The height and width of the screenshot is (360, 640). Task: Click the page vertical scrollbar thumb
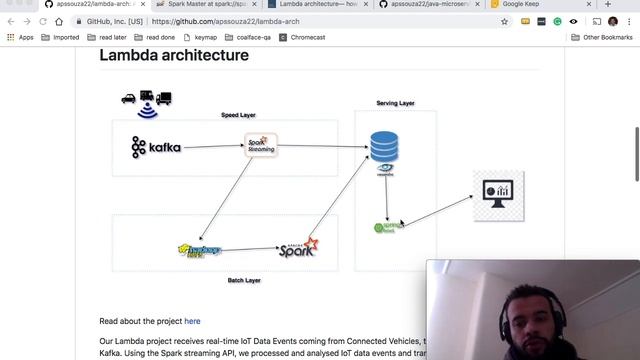[x=637, y=154]
